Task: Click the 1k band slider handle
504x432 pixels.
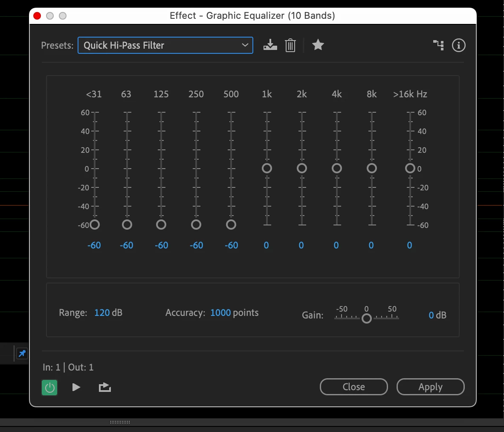Action: click(x=267, y=168)
